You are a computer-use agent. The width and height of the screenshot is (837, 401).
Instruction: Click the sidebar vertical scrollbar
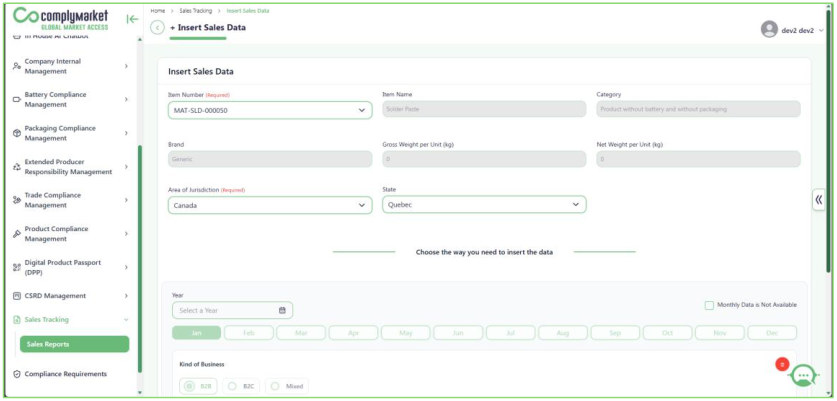pos(140,259)
